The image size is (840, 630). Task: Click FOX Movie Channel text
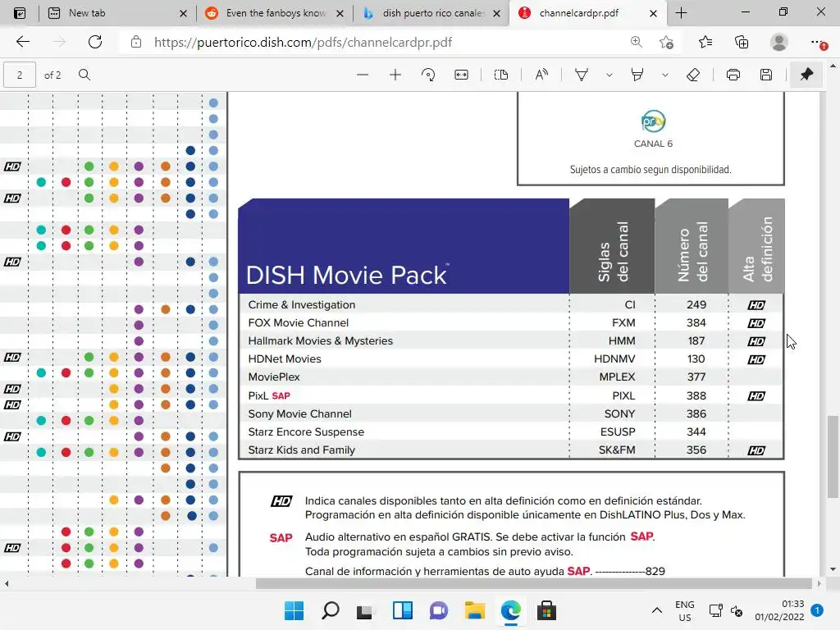298,322
